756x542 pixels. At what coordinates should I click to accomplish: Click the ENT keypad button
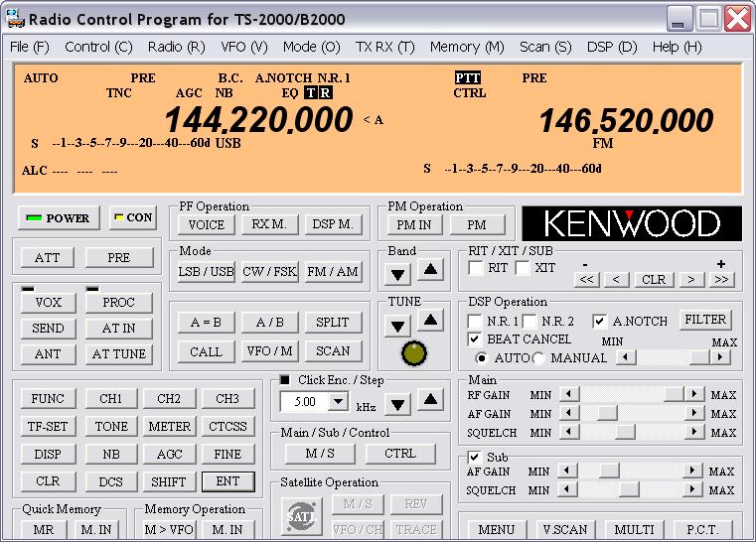tap(227, 481)
